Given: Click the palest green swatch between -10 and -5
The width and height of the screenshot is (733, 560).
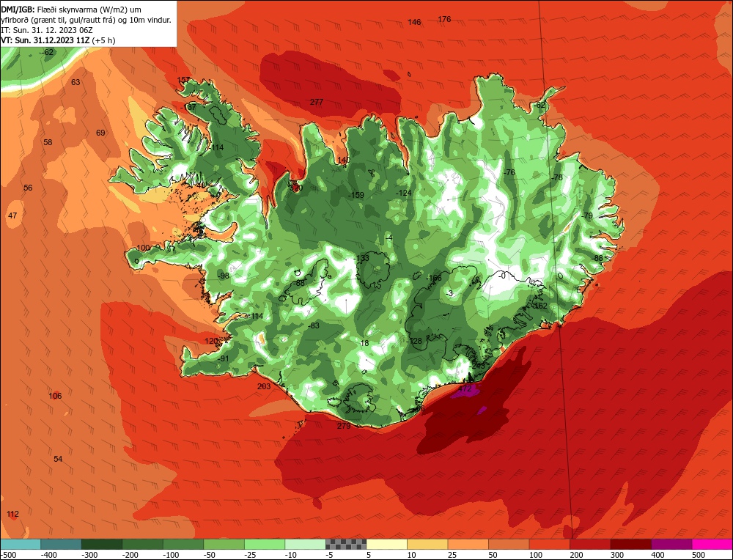Looking at the screenshot, I should 305,544.
